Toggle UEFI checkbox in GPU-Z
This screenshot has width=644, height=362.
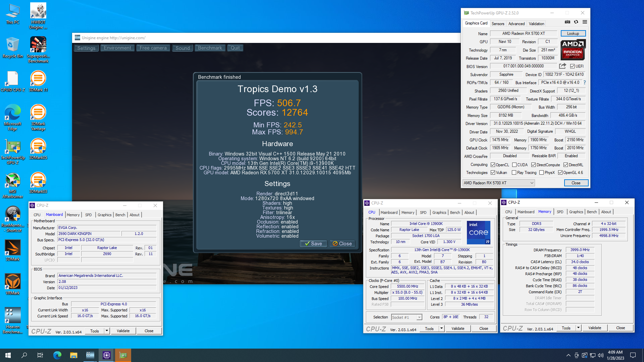coord(572,66)
